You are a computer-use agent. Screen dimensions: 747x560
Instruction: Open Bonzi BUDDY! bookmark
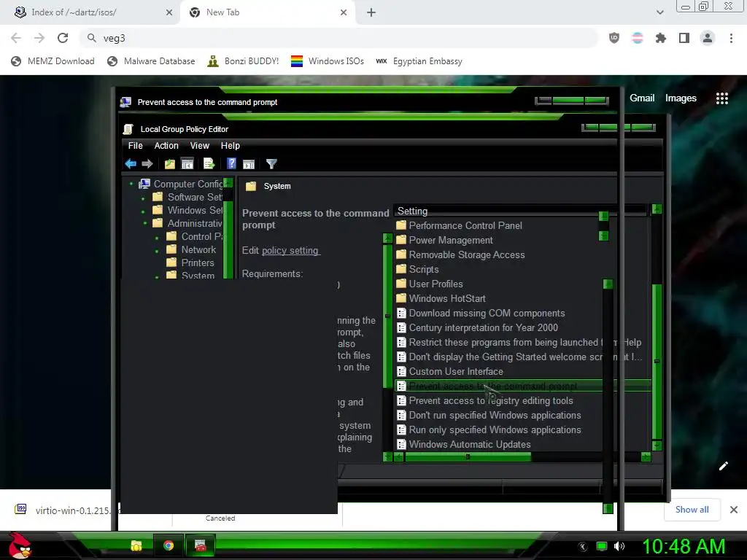click(244, 61)
